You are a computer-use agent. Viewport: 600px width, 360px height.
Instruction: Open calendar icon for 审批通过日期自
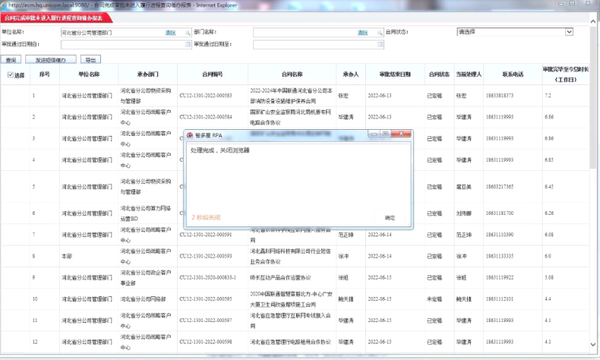click(188, 44)
